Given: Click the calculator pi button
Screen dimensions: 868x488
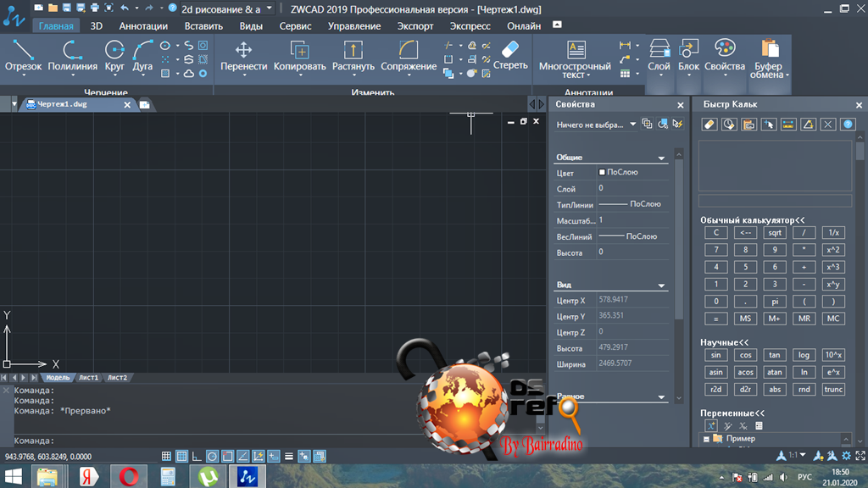Looking at the screenshot, I should [x=775, y=302].
